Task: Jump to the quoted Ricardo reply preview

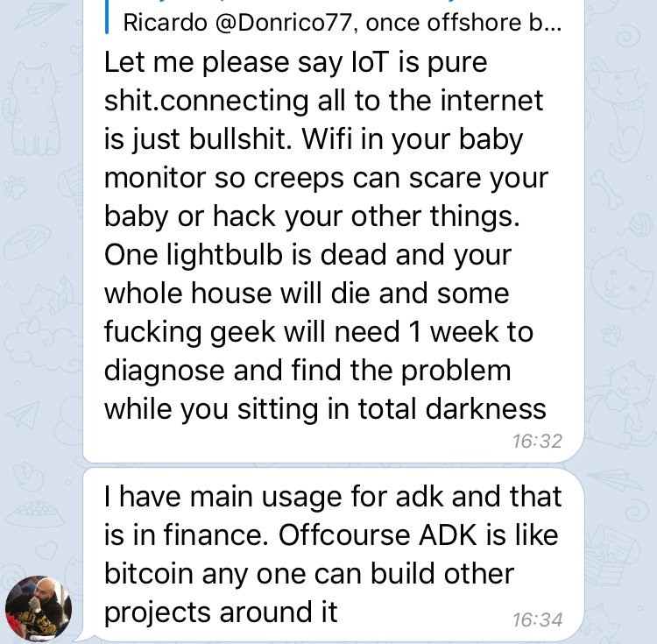Action: (x=342, y=22)
